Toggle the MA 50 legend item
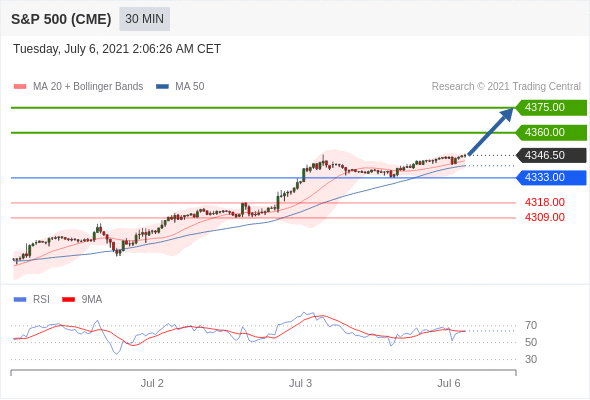Viewport: 590px width, 400px height. pyautogui.click(x=180, y=87)
